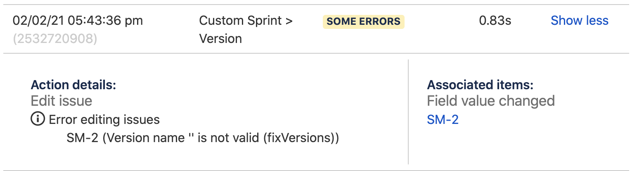Click the Edit issue action label
Image resolution: width=644 pixels, height=171 pixels.
[x=62, y=101]
